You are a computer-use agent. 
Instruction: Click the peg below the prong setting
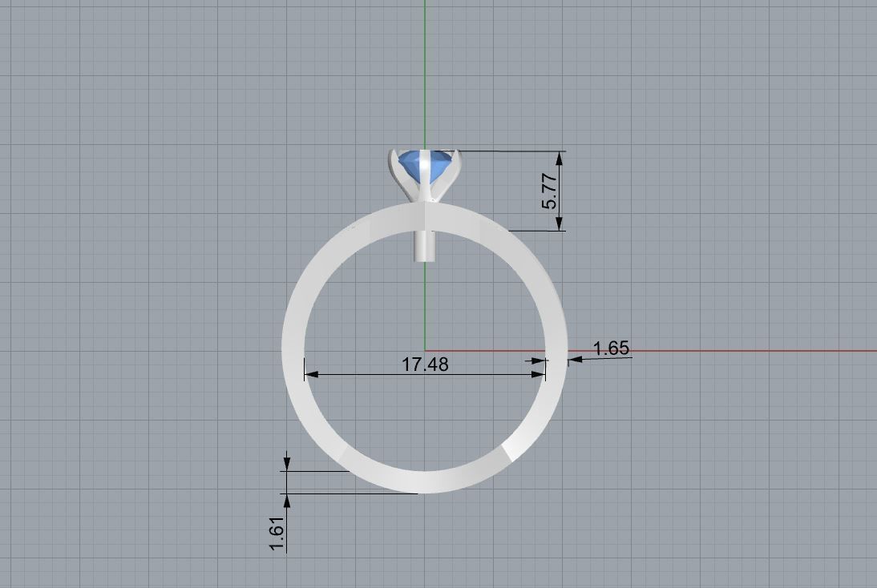pyautogui.click(x=425, y=246)
